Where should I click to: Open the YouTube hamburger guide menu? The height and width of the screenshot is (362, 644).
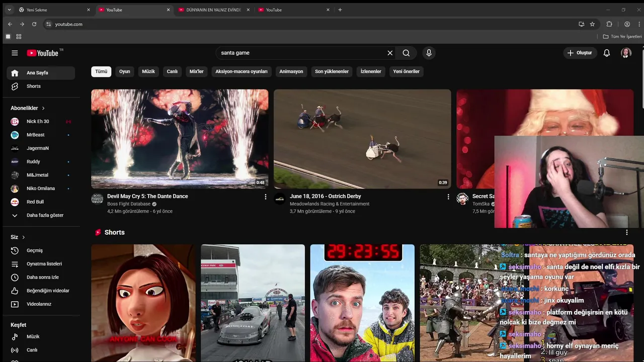(x=15, y=53)
